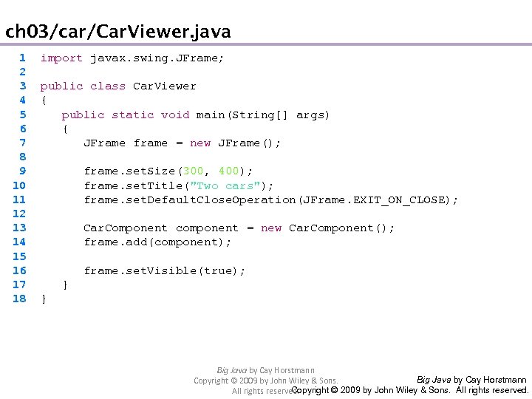Screen dimensions: 532x399
Task: Click 'JFrame frame = new JFrame();' line
Action: point(183,143)
